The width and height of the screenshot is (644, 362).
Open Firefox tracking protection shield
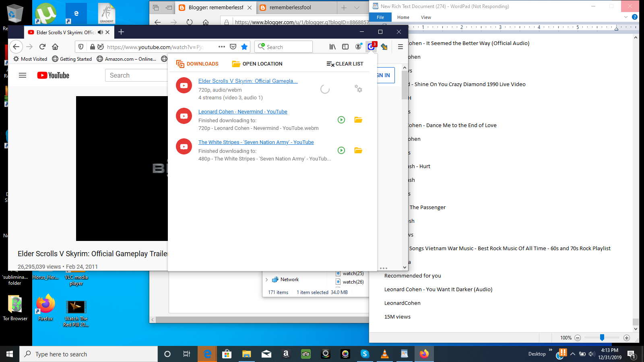click(x=81, y=47)
